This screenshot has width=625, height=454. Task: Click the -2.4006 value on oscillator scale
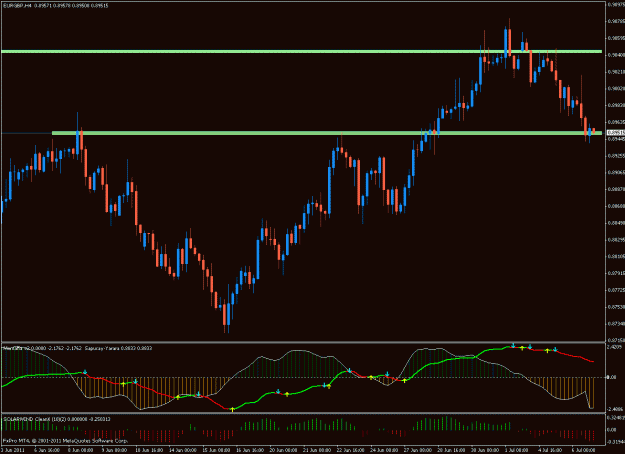[616, 409]
